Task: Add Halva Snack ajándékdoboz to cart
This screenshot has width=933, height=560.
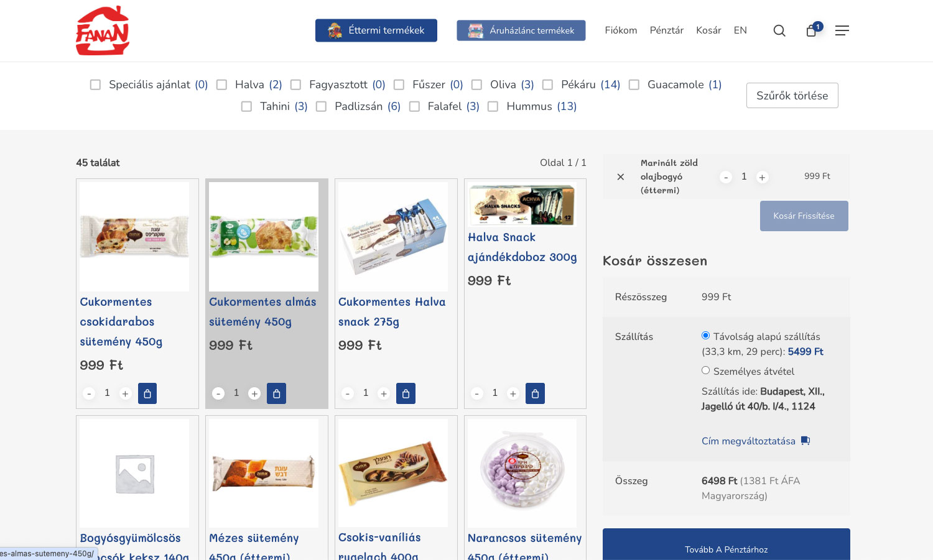Action: pos(535,393)
